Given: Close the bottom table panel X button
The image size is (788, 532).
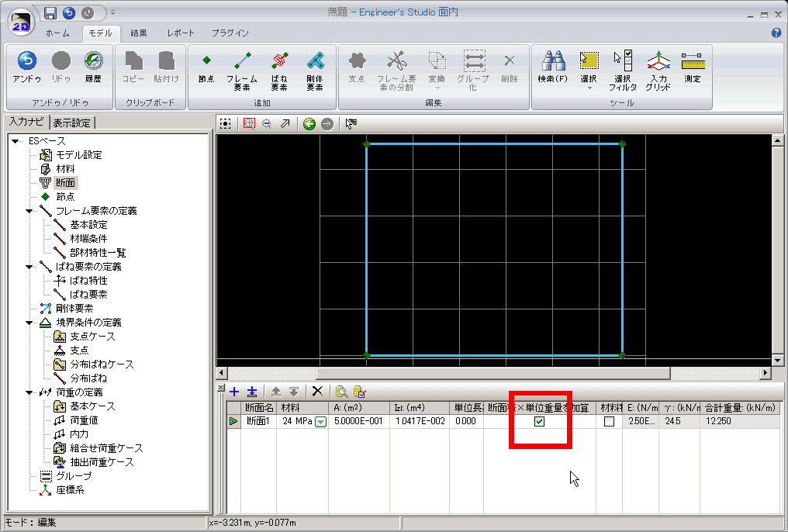Looking at the screenshot, I should [220, 387].
